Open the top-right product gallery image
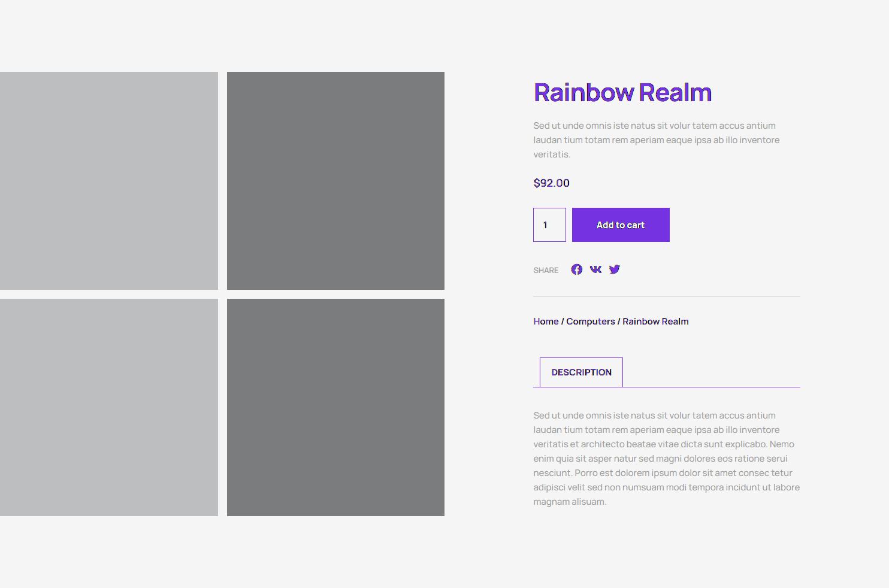 point(335,181)
